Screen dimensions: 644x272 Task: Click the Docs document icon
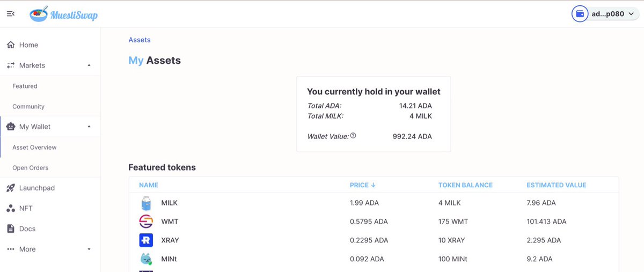pyautogui.click(x=11, y=229)
